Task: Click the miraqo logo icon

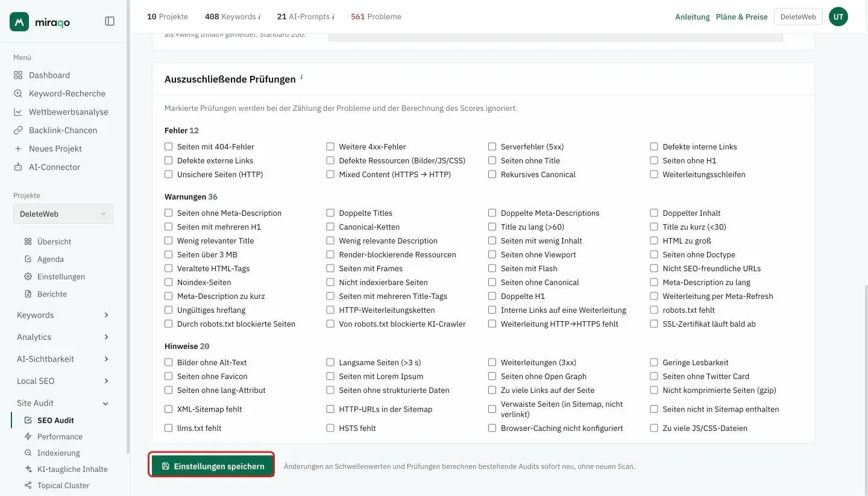Action: click(x=19, y=22)
